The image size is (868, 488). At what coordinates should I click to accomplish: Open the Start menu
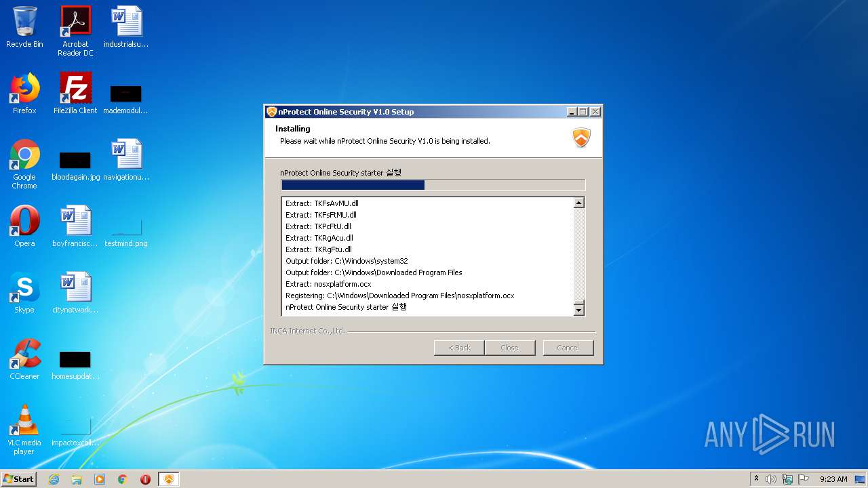tap(19, 479)
